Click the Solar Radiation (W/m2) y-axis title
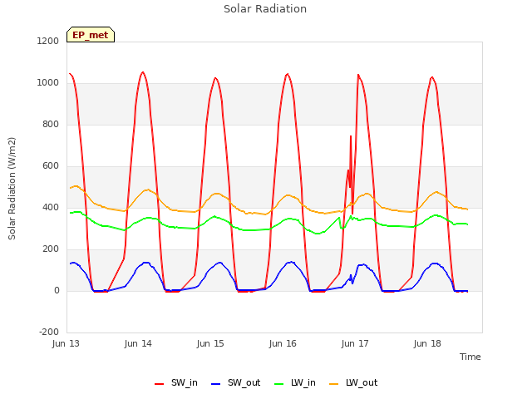Image resolution: width=532 pixels, height=399 pixels. click(12, 189)
